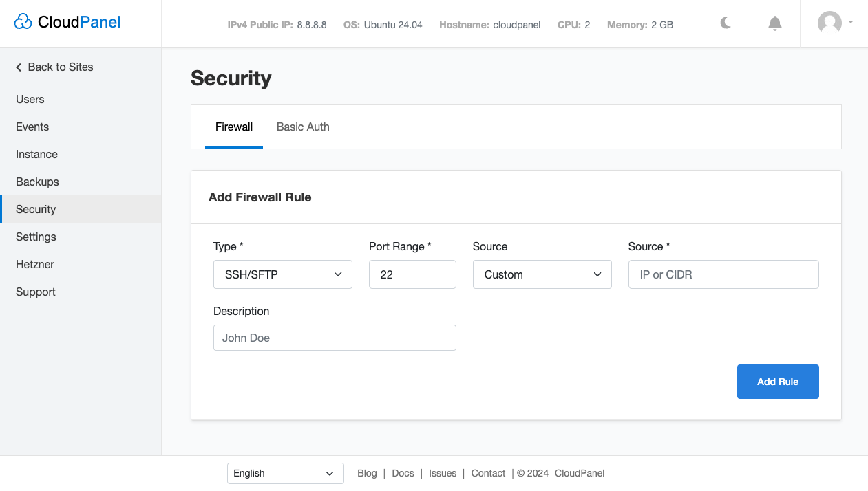
Task: Expand the Source Custom dropdown
Action: coord(542,274)
